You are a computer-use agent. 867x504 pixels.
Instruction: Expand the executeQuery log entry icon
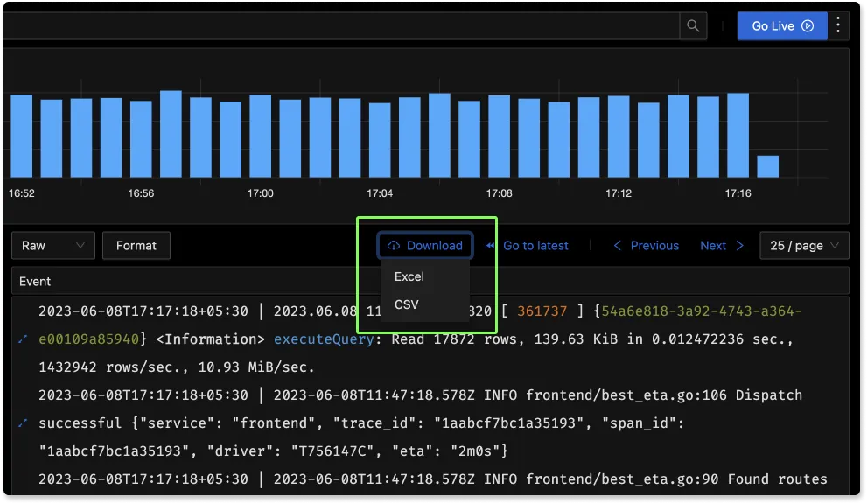tap(23, 339)
